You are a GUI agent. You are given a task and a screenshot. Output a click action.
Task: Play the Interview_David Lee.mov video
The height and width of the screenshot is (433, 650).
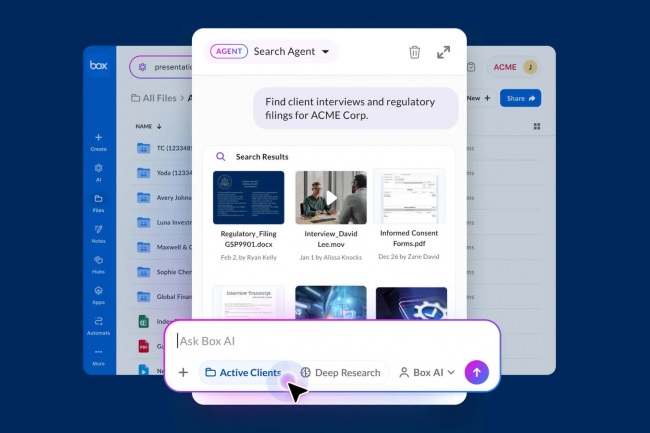(x=331, y=198)
